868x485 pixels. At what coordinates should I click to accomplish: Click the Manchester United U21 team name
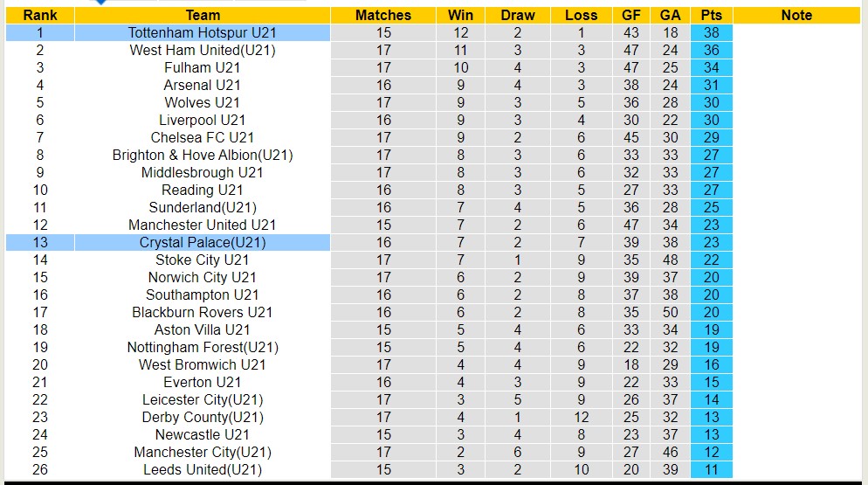pos(203,225)
